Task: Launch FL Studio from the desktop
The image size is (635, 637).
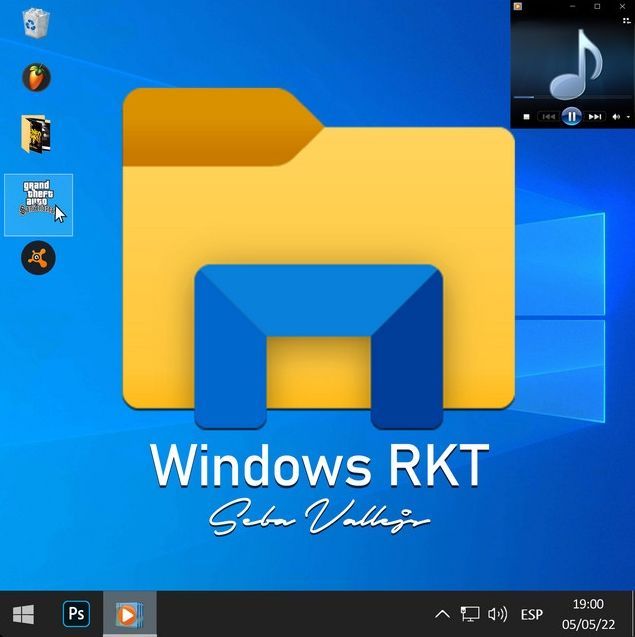Action: (37, 77)
